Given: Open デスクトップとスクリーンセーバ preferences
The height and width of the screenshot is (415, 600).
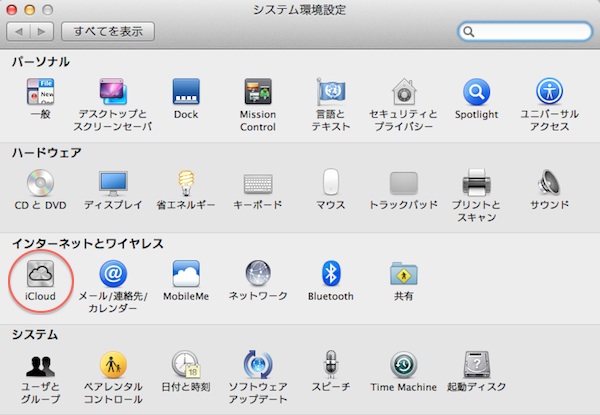Looking at the screenshot, I should [x=112, y=92].
